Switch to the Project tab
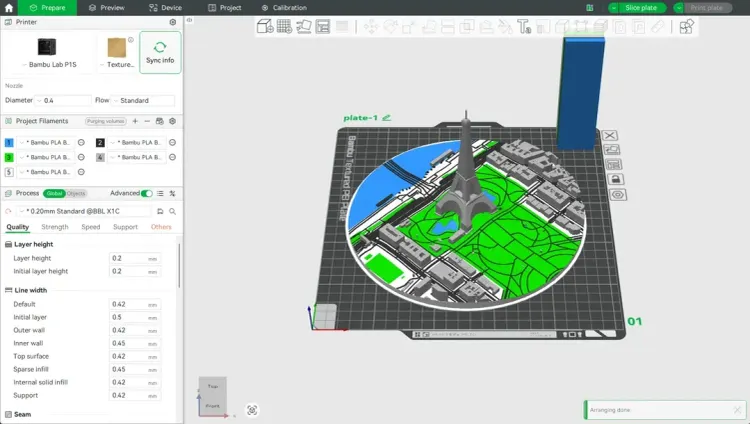 tap(224, 8)
